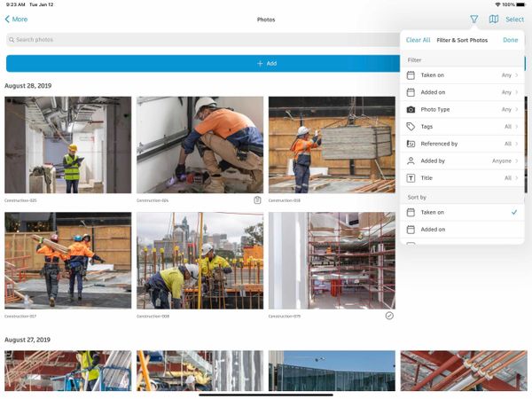Open photo of inspector in yellow vest
Screen dimensions: 532x399
click(x=68, y=145)
